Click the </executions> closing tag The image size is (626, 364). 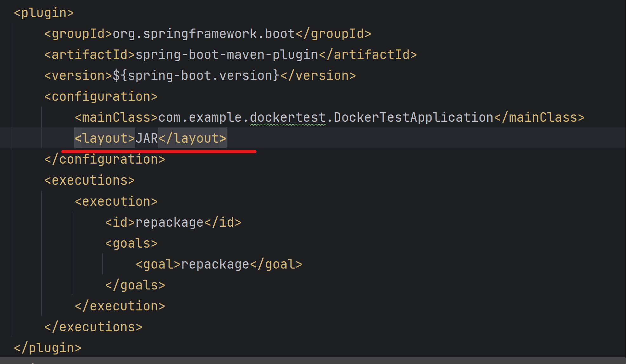(x=93, y=327)
